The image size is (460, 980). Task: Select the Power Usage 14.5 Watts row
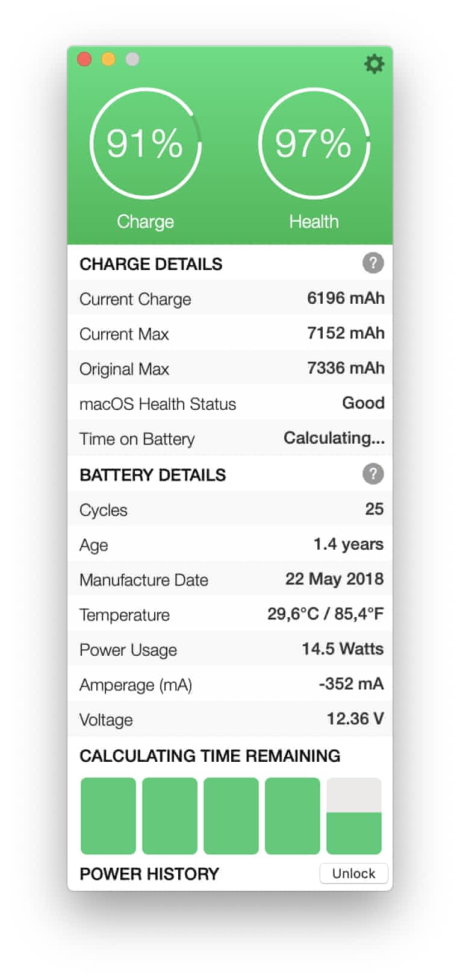[230, 649]
